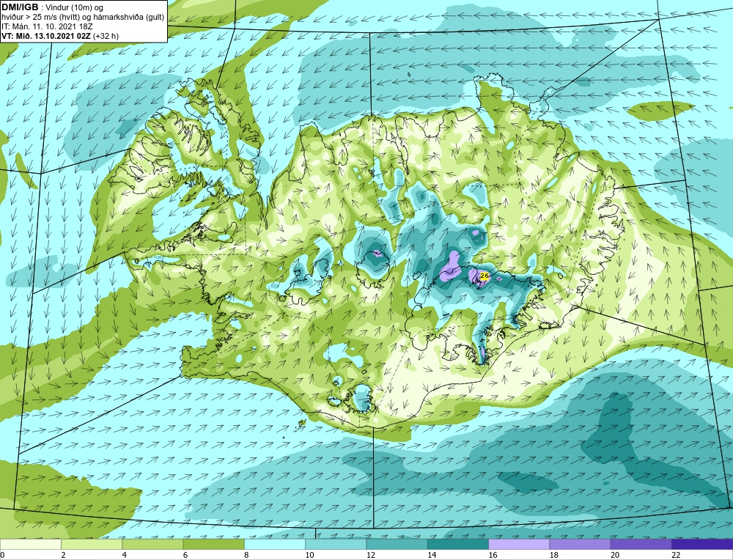This screenshot has height=560, width=733.
Task: Click the light green 2–4 m/s legend swatch
Action: click(92, 545)
